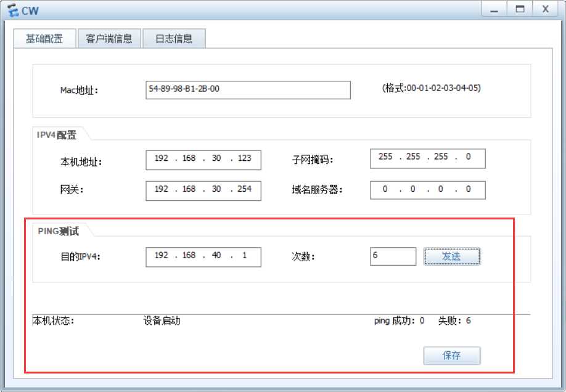The height and width of the screenshot is (392, 566).
Task: Click the 本机状态 label
Action: pyautogui.click(x=54, y=321)
